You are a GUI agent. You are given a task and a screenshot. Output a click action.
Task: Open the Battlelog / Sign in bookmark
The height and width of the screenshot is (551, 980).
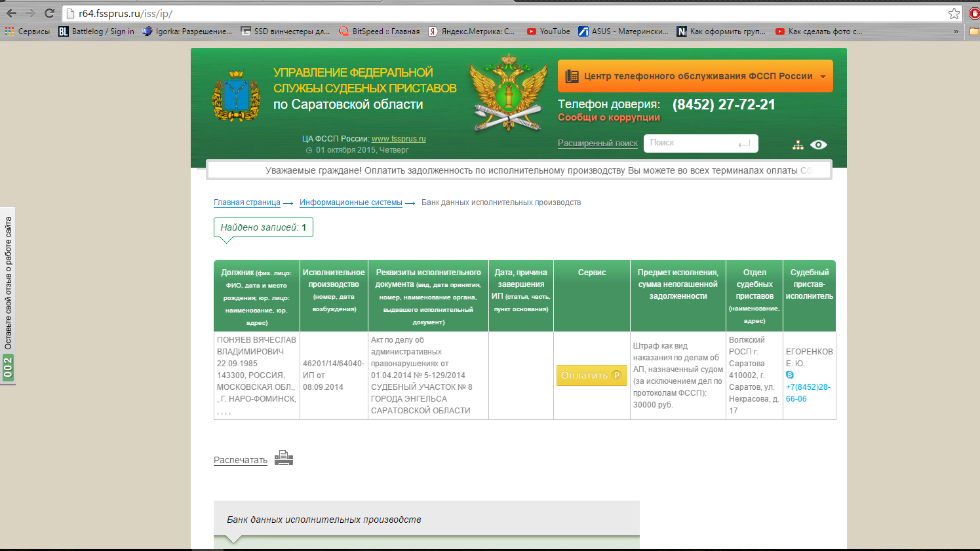96,31
